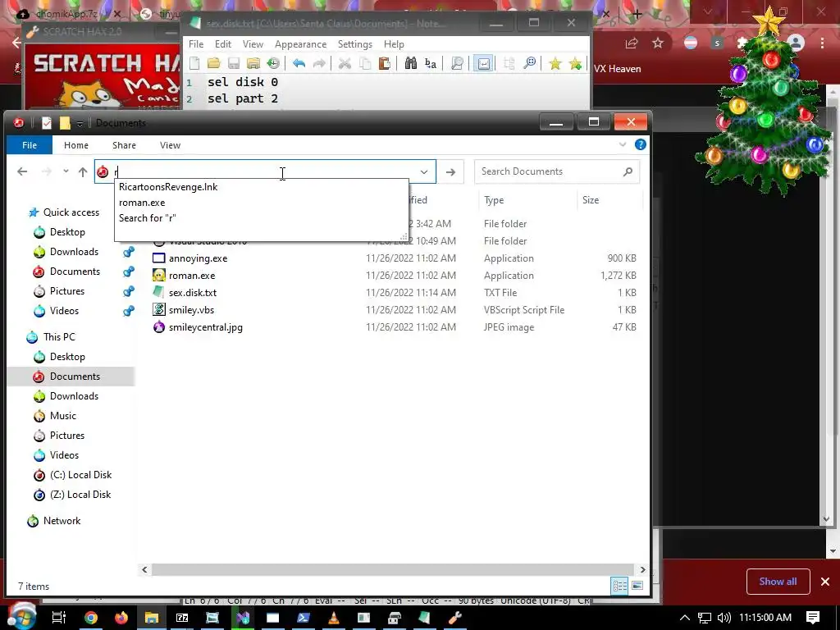The width and height of the screenshot is (840, 630).
Task: Click the Redo arrow in Notepad toolbar
Action: 319,64
